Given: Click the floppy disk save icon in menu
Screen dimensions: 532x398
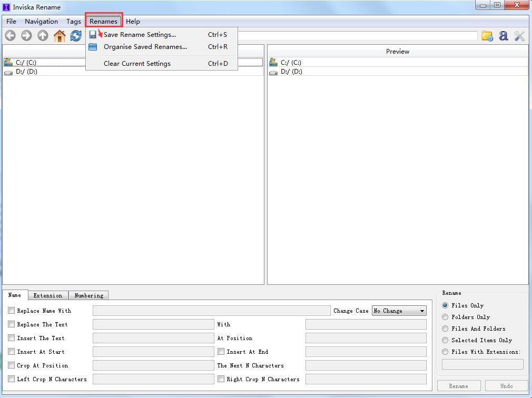Looking at the screenshot, I should pyautogui.click(x=93, y=35).
